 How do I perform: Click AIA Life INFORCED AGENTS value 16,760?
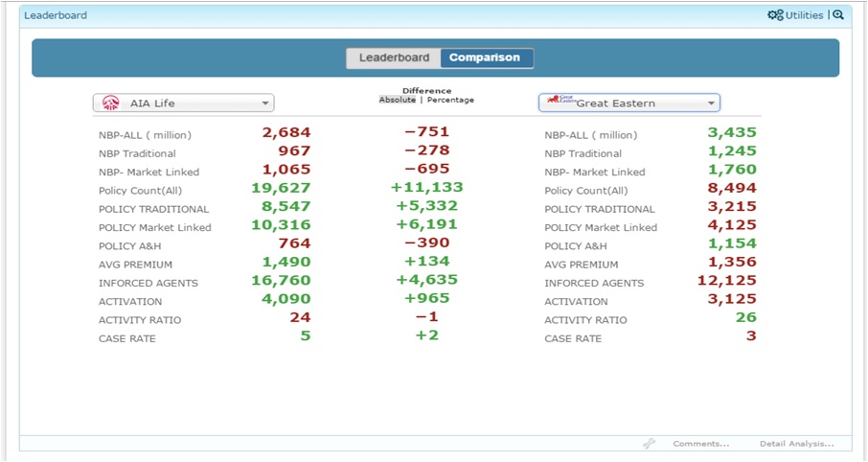(x=281, y=280)
